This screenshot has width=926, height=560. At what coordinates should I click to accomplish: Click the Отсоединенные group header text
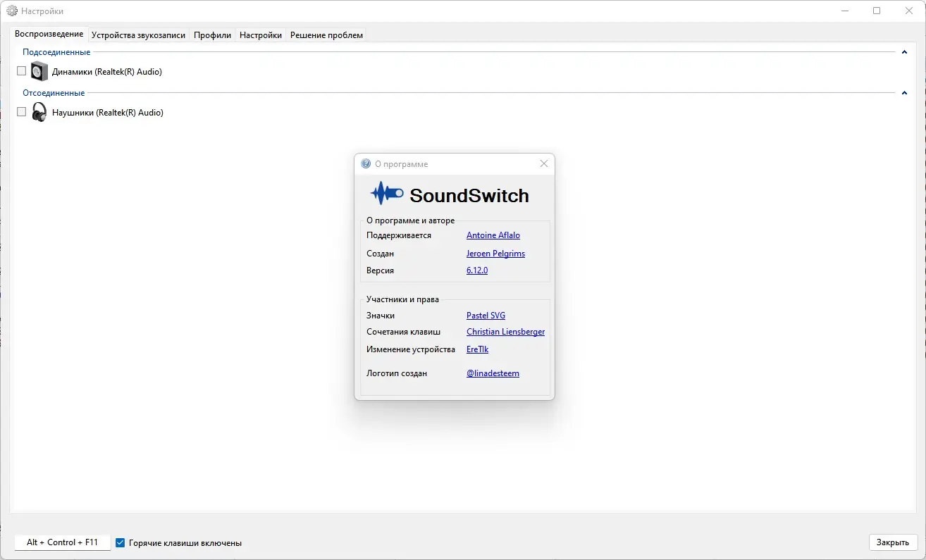(x=54, y=93)
